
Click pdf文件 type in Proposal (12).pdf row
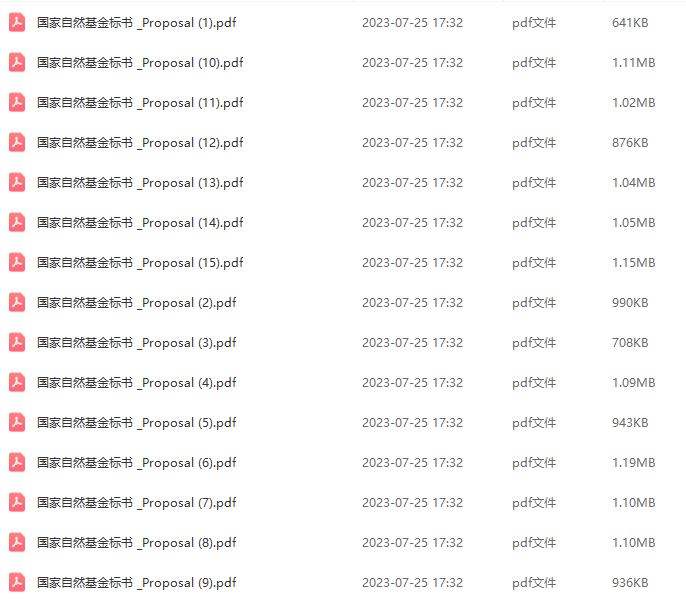pos(534,143)
